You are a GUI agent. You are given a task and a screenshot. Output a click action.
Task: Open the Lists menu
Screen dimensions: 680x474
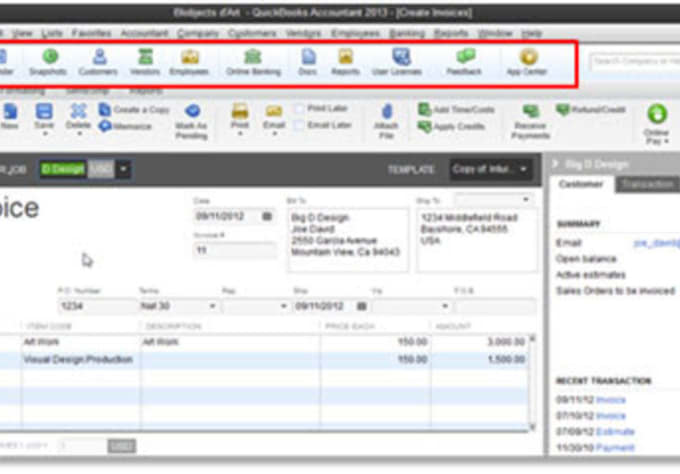(52, 33)
